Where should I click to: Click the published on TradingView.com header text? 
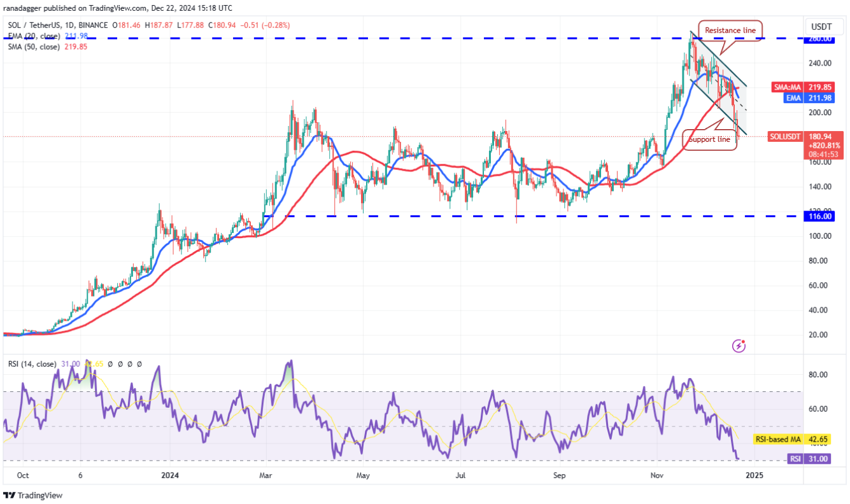point(118,8)
